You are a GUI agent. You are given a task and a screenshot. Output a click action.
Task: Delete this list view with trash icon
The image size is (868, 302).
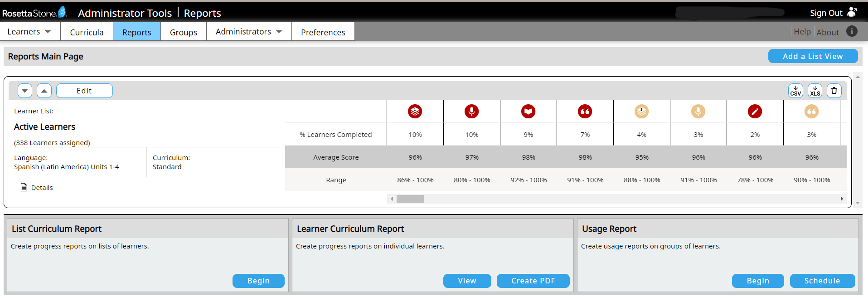pyautogui.click(x=834, y=91)
